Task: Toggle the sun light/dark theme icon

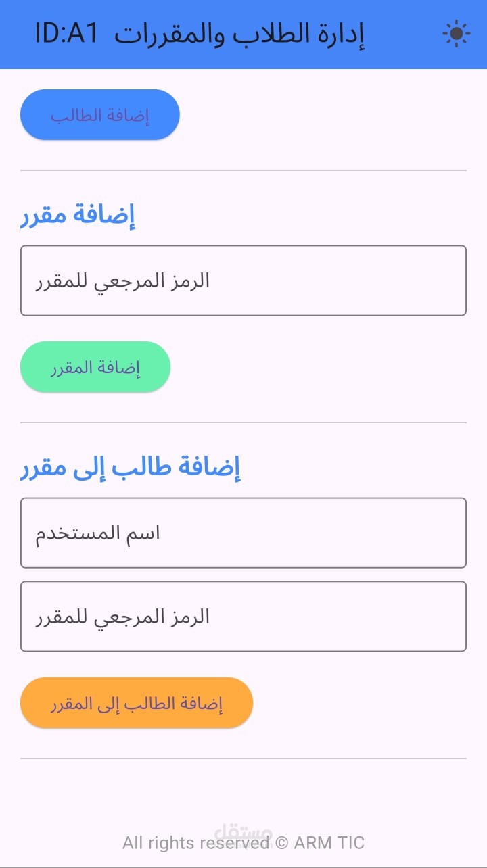Action: 456,34
